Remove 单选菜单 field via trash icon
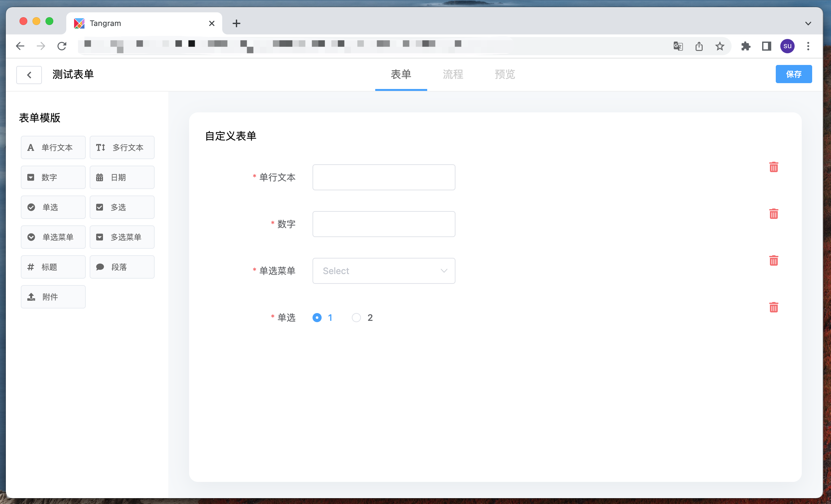The width and height of the screenshot is (831, 504). (x=773, y=260)
